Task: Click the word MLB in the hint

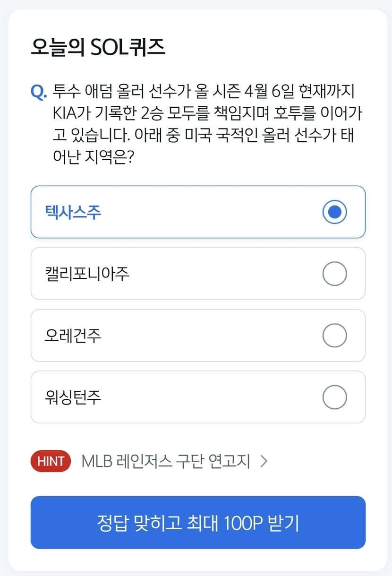Action: 97,461
